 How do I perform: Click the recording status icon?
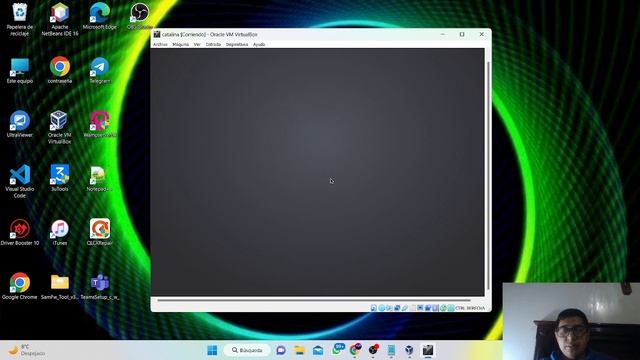[x=428, y=308]
